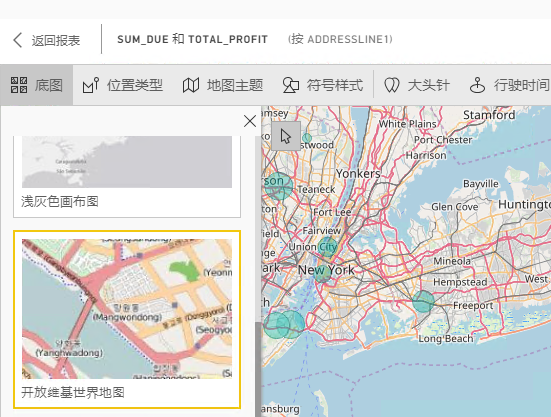
Task: Activate the map selection arrow tool
Action: pos(286,136)
